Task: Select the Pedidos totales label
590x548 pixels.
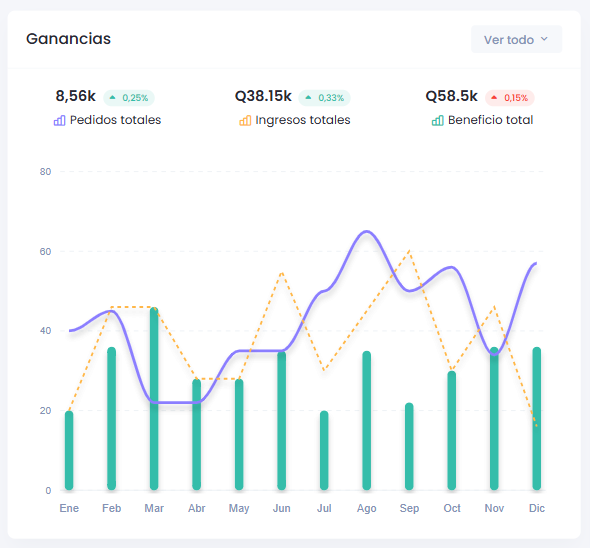Action: pos(115,120)
